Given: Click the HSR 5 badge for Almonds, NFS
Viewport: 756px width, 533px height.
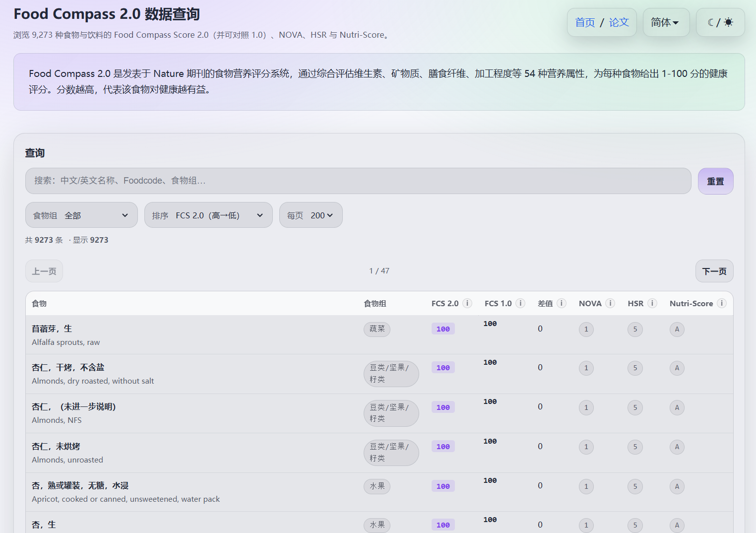Looking at the screenshot, I should click(635, 408).
